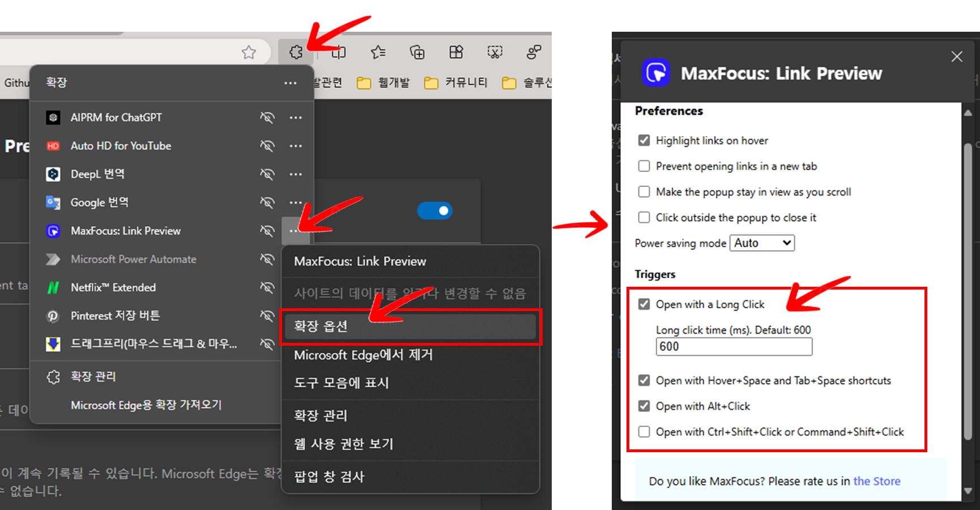This screenshot has height=510, width=980.
Task: Enable Make the popup stay in view
Action: [x=644, y=192]
